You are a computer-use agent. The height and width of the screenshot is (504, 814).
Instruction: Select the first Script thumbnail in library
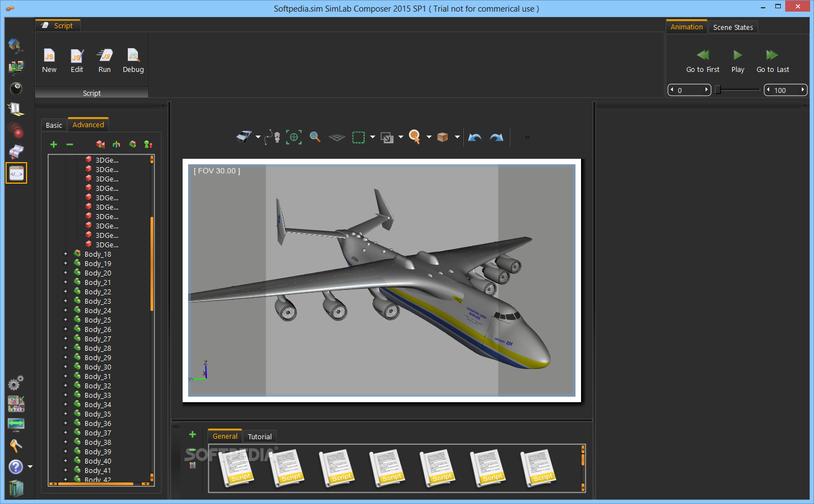[x=237, y=468]
